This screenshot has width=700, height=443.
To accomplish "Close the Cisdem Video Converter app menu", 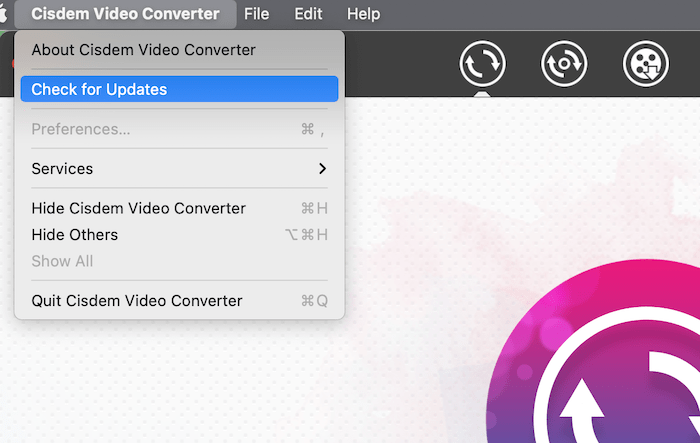I will click(125, 14).
